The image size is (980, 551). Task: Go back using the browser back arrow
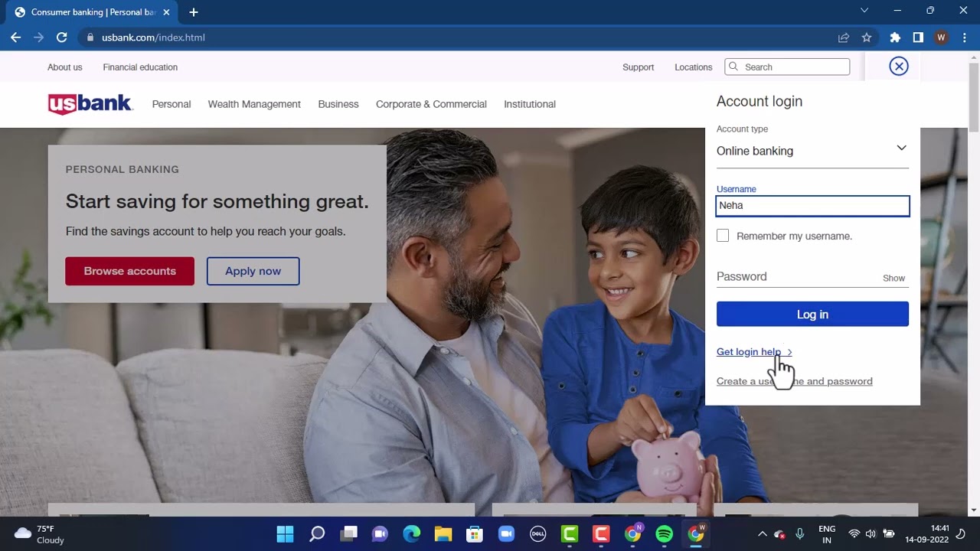click(15, 37)
